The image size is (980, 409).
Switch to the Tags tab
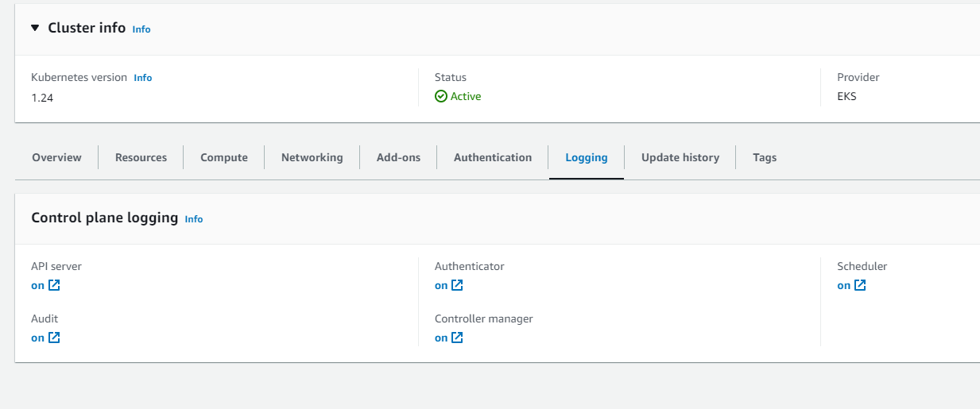point(765,157)
